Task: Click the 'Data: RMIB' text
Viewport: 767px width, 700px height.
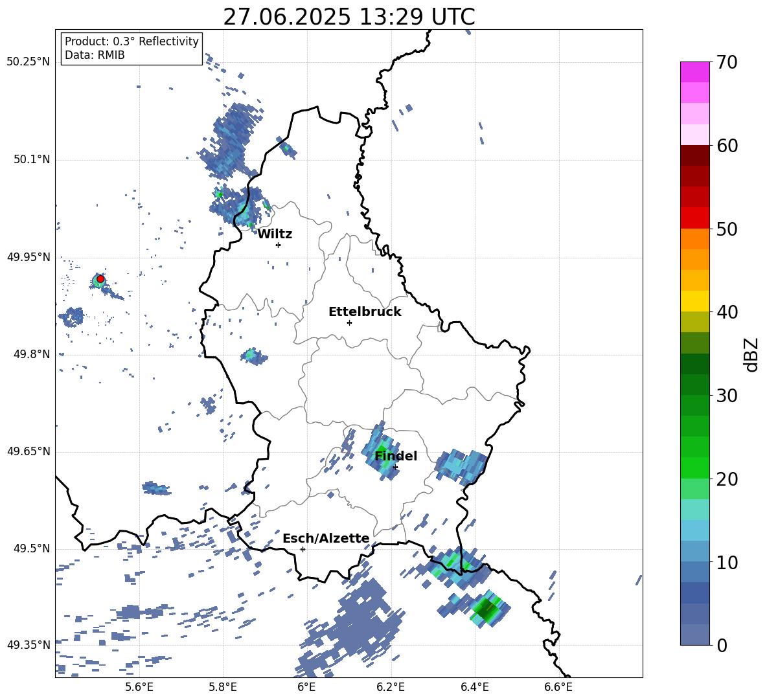Action: click(95, 55)
